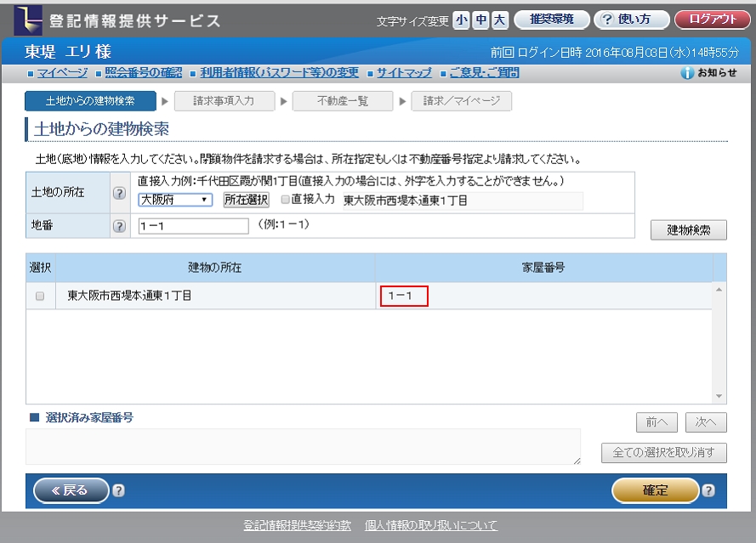This screenshot has height=543, width=756.
Task: Open 登記情報提供契約約款 footer link
Action: tap(298, 525)
